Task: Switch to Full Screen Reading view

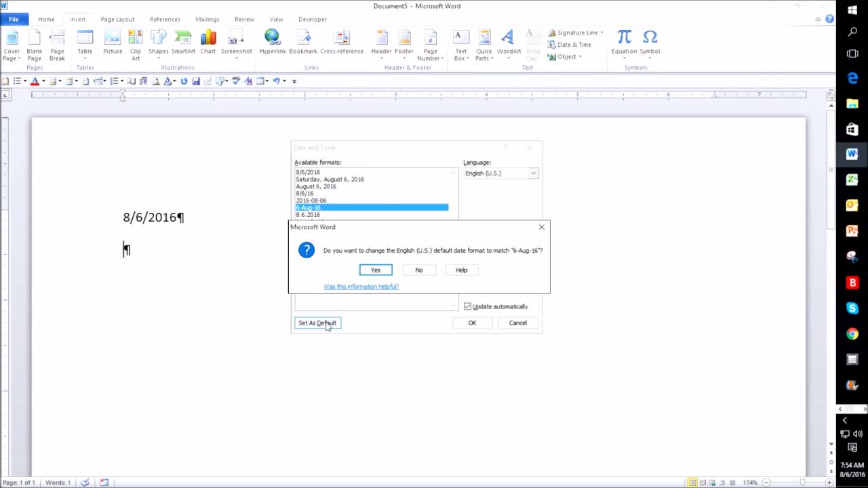Action: 703,483
